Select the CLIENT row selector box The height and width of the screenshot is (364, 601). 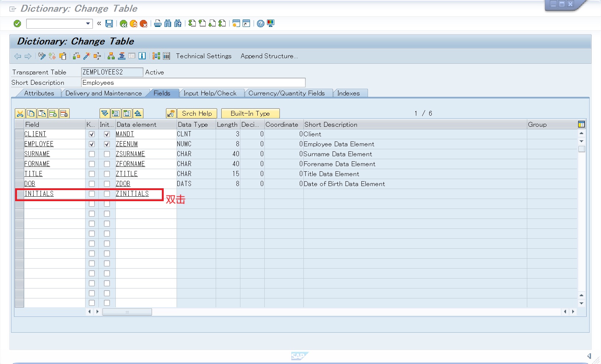[19, 134]
